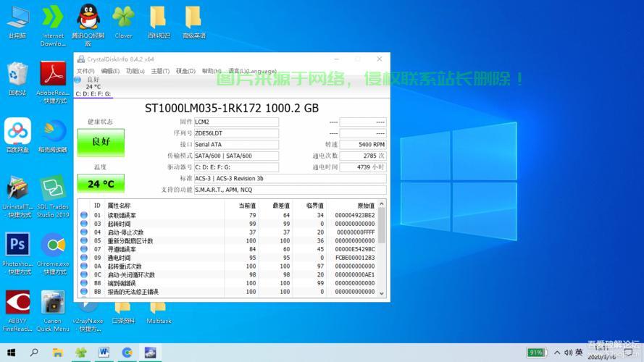Viewport: 644px width, 362px height.
Task: Open the Clover desktop shortcut
Action: (124, 23)
